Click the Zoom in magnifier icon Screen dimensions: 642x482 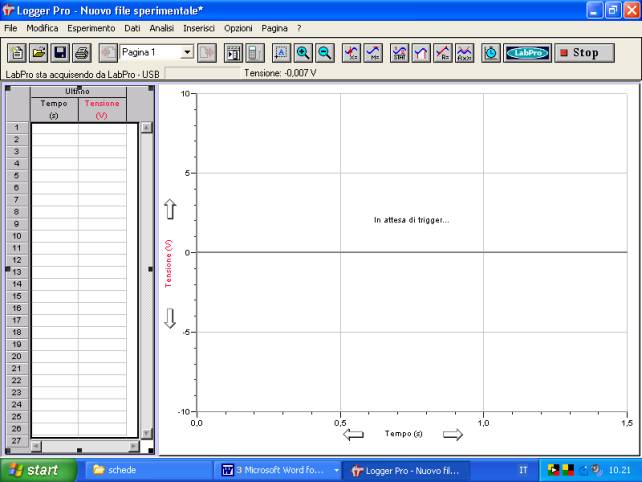click(303, 53)
